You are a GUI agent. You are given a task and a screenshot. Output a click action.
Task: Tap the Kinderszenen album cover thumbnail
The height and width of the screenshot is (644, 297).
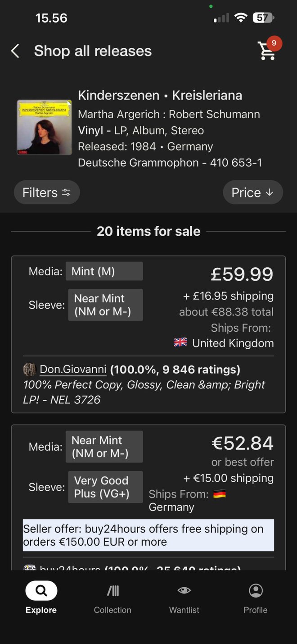click(45, 128)
